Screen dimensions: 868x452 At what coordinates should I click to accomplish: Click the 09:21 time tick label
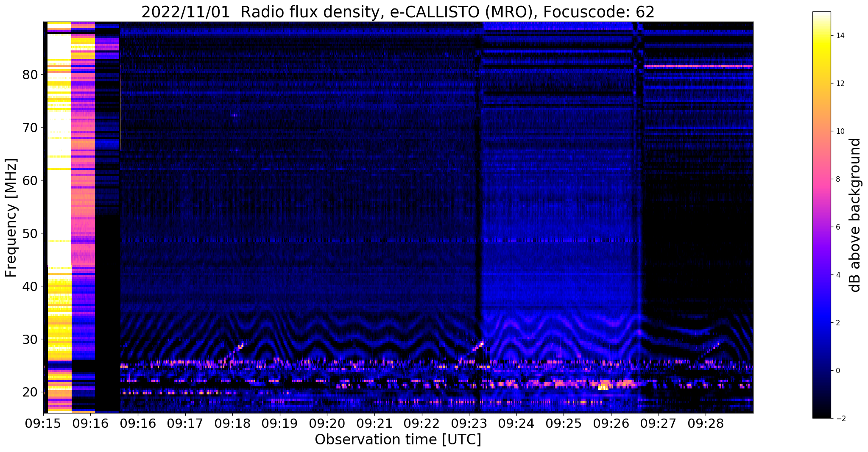[x=374, y=424]
